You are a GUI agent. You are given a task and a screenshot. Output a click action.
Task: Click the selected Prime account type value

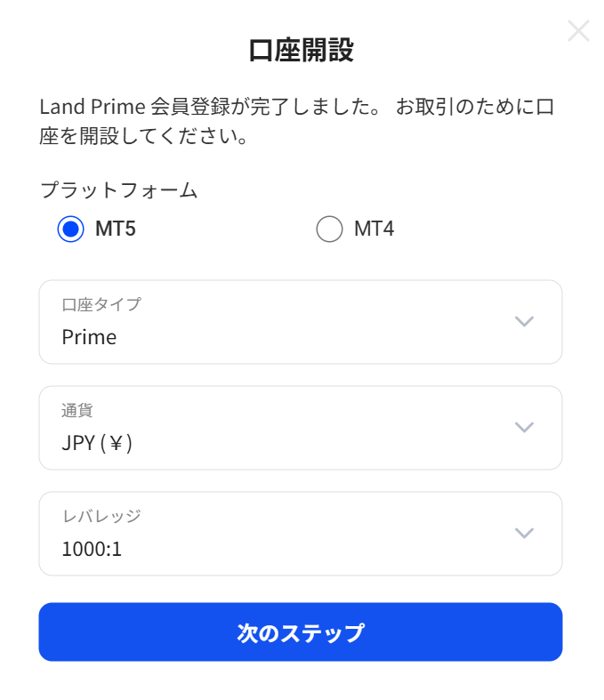89,337
